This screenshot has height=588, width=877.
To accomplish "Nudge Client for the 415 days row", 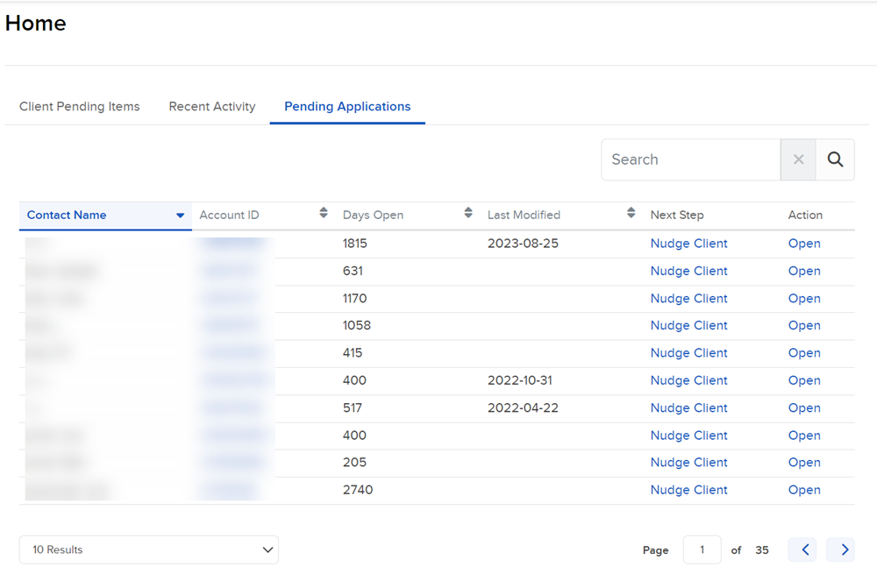I will pos(688,352).
